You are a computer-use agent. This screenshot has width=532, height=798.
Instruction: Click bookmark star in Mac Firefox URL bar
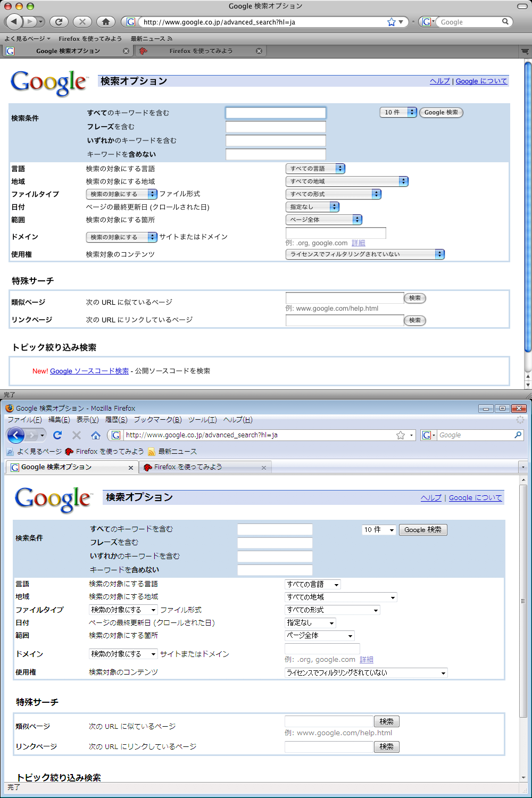coord(392,22)
